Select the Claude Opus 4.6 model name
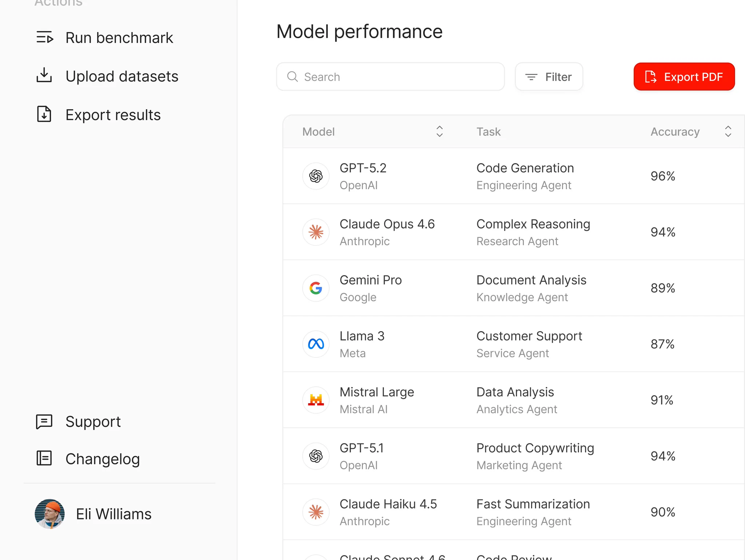Viewport: 745px width, 560px height. [387, 224]
